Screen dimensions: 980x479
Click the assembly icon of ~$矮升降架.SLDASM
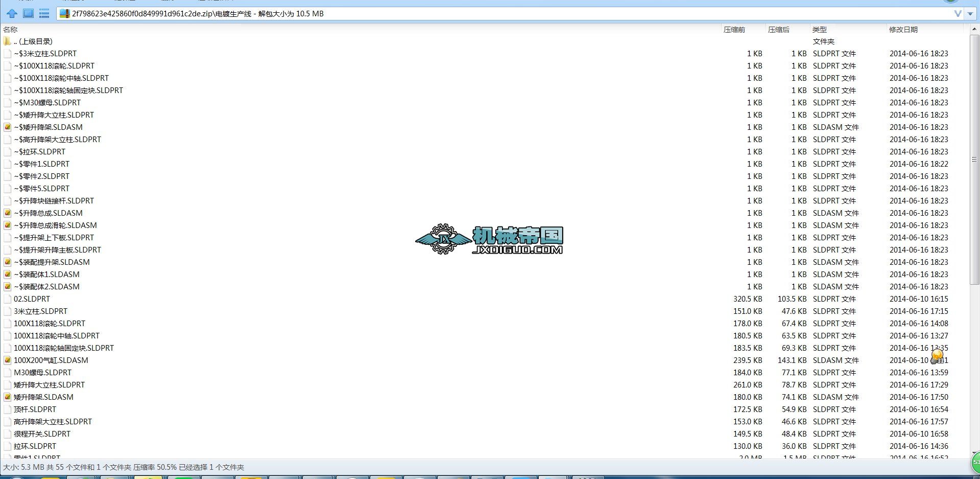point(7,127)
